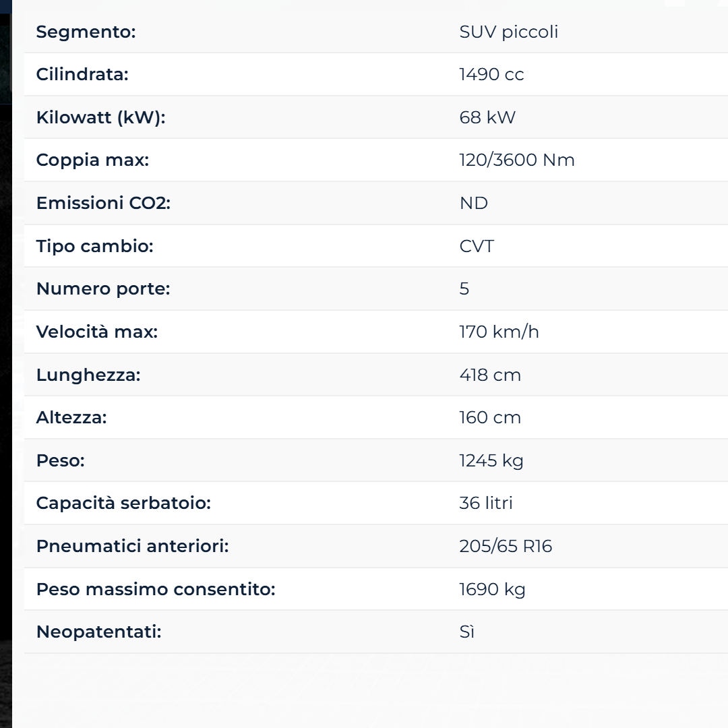Click the Cilindrata label
Screen dimensions: 728x728
coord(82,74)
